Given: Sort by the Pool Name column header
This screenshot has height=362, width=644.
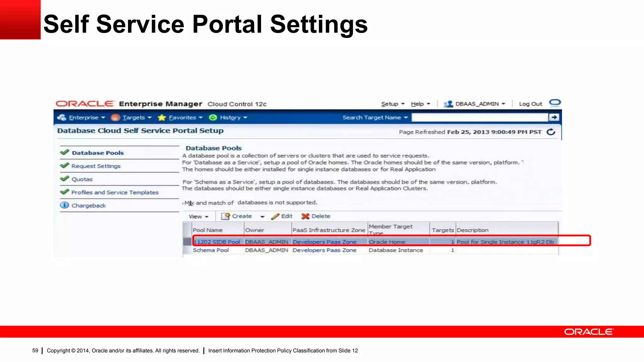Looking at the screenshot, I should click(208, 230).
